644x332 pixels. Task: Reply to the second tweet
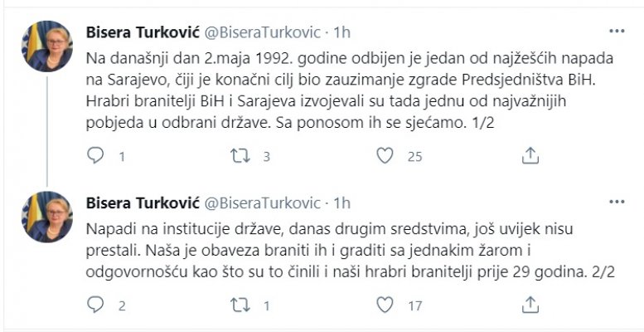pos(96,305)
